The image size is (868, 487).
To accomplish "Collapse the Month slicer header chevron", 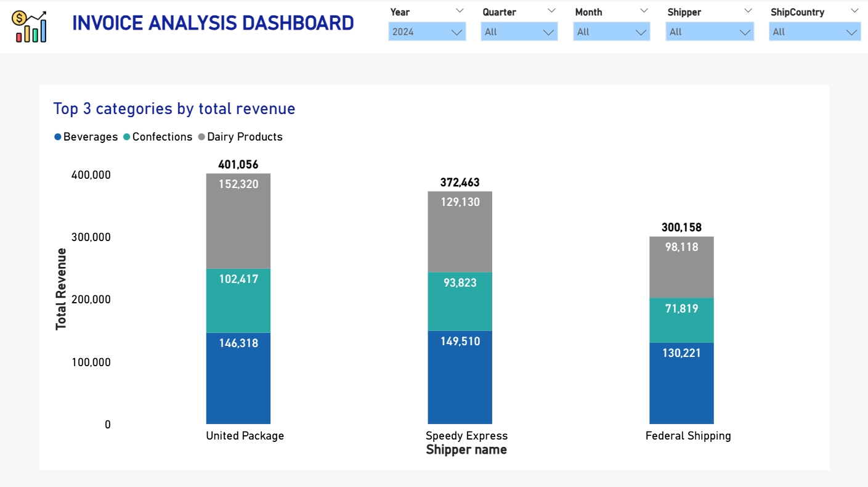I will click(x=644, y=11).
